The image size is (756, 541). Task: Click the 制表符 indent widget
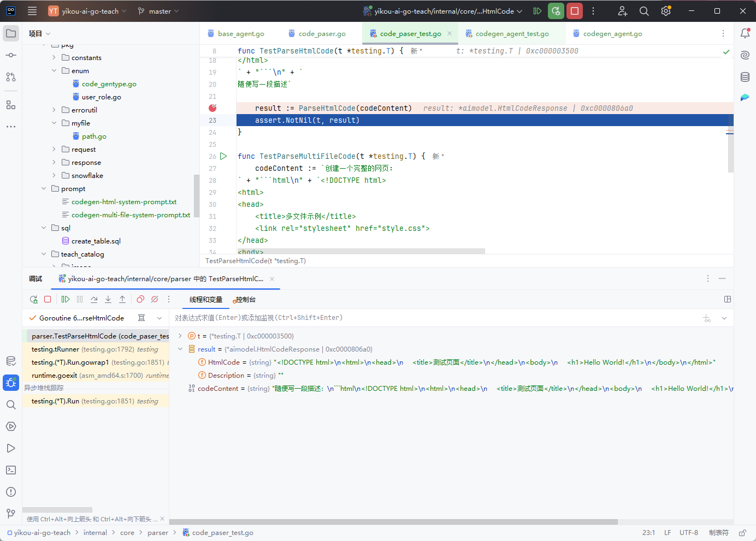tap(719, 533)
